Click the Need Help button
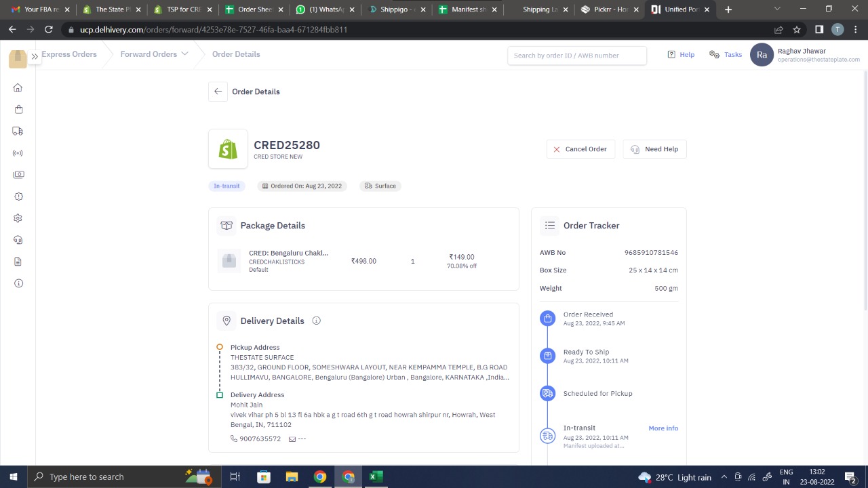 (x=654, y=149)
